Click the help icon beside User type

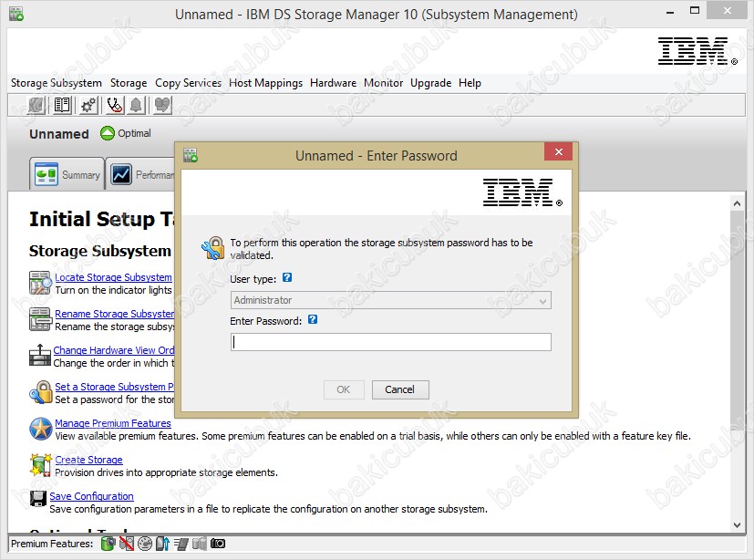(x=287, y=277)
